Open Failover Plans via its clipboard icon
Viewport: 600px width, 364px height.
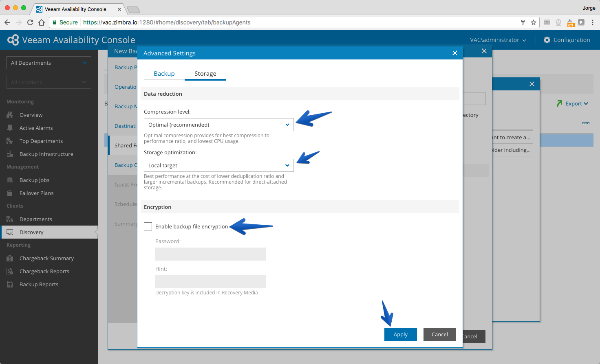10,193
